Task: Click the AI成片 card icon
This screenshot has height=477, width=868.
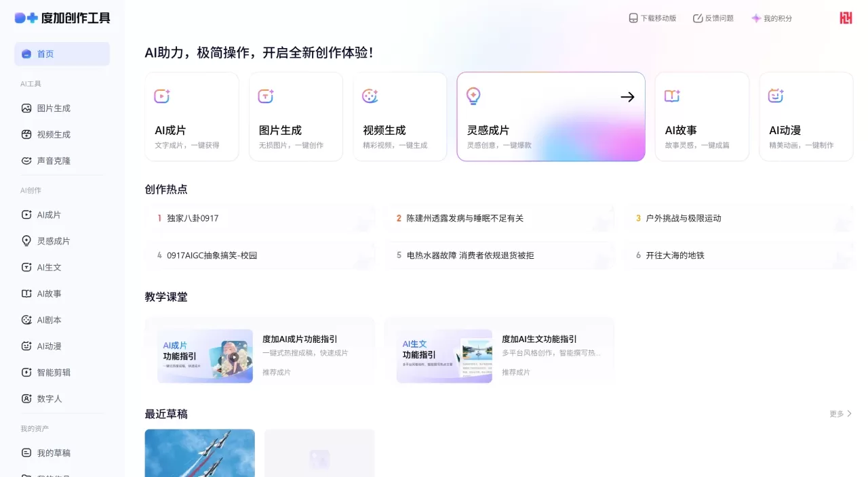Action: 162,96
